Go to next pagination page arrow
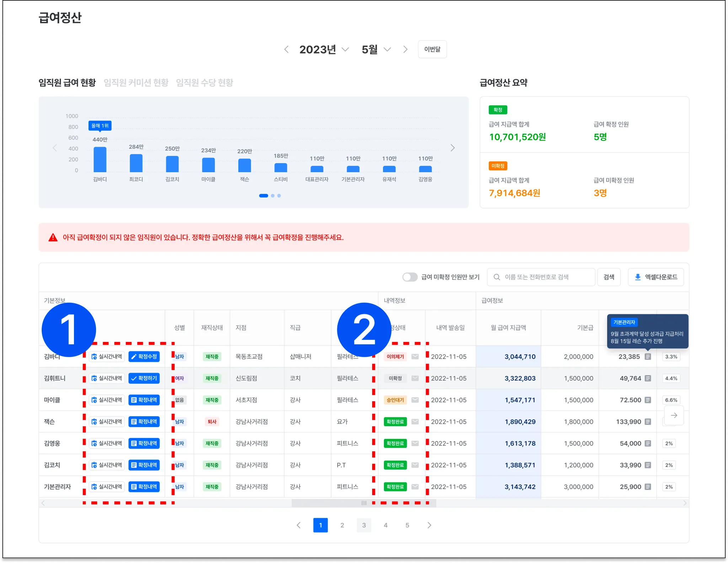The image size is (728, 563). click(429, 525)
